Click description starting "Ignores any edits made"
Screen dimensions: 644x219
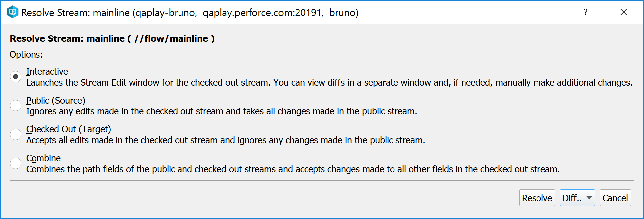(x=222, y=111)
